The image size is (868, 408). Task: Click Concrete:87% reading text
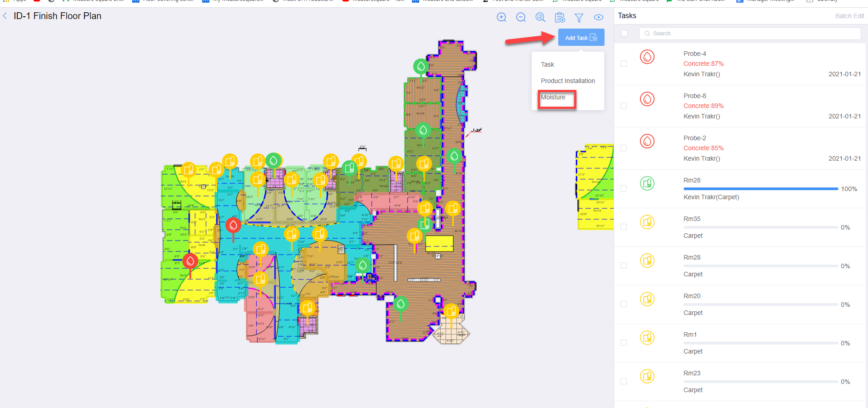[703, 64]
